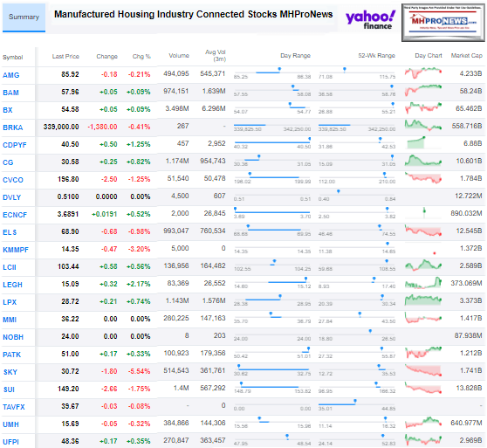
Task: Open the UFPI ticker link
Action: tap(10, 442)
